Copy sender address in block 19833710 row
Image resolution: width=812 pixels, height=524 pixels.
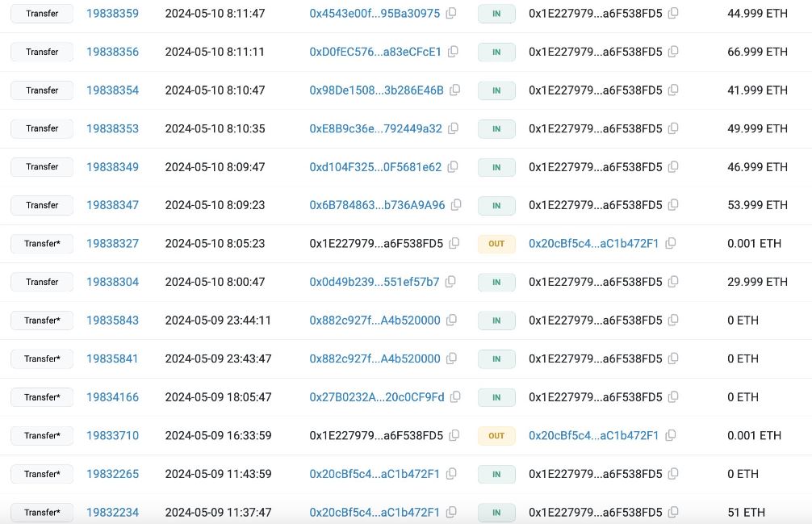click(454, 435)
